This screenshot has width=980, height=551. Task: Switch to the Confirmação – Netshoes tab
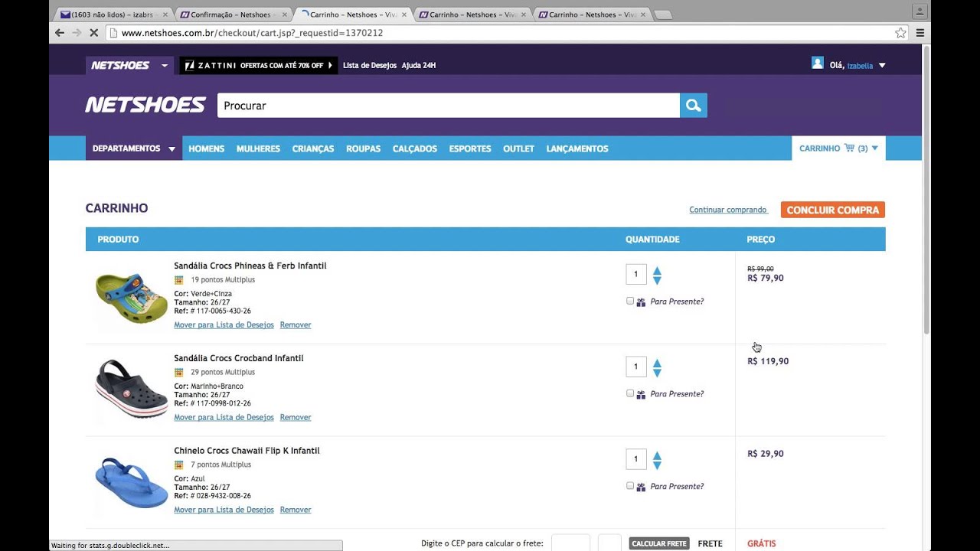[x=234, y=15]
